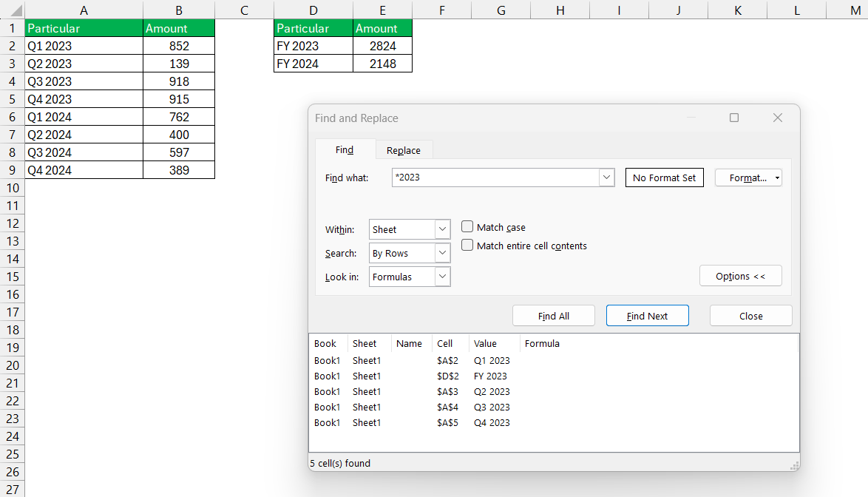Viewport: 868px width, 497px height.
Task: Click the 5 cell(s) found status text
Action: (x=340, y=463)
